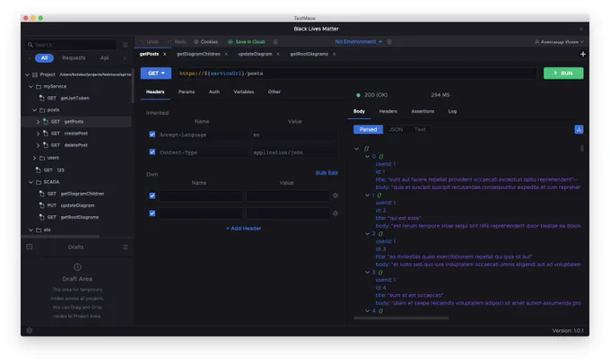Expand the users folder

(34, 158)
